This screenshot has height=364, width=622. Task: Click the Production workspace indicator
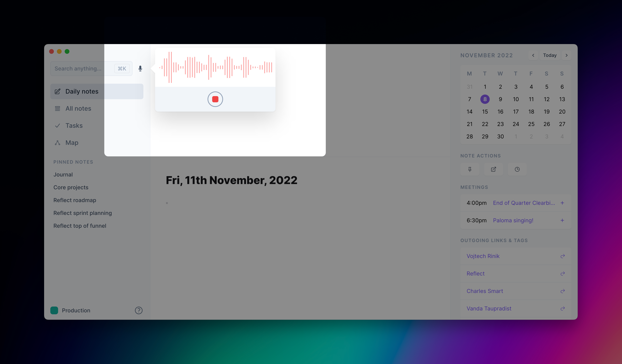point(70,310)
